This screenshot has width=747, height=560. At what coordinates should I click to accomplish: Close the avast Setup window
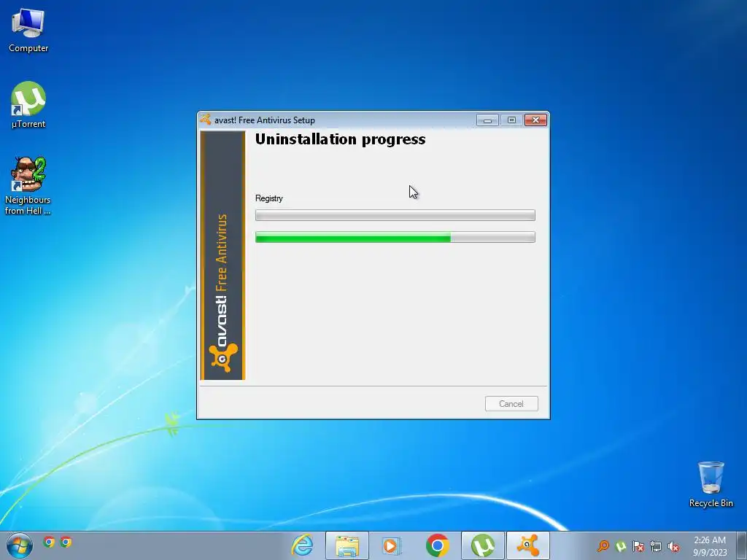click(535, 120)
